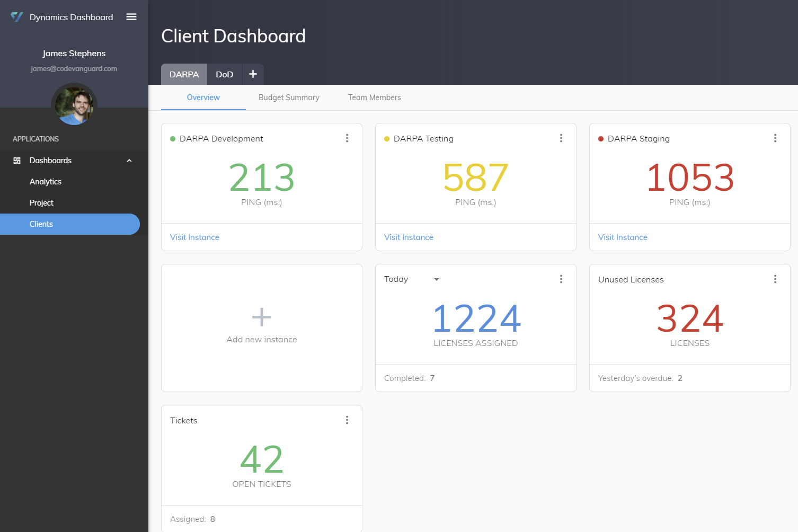
Task: Click the James Stephens name
Action: 74,54
